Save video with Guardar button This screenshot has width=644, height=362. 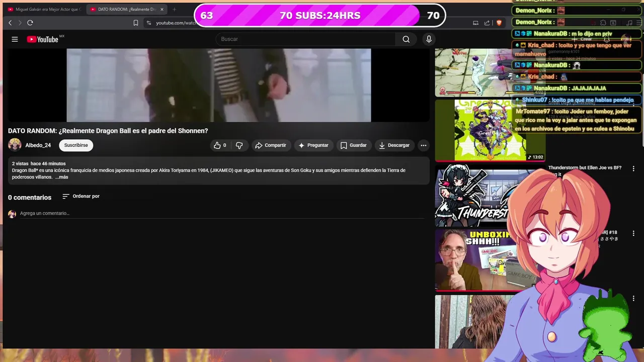(x=354, y=145)
